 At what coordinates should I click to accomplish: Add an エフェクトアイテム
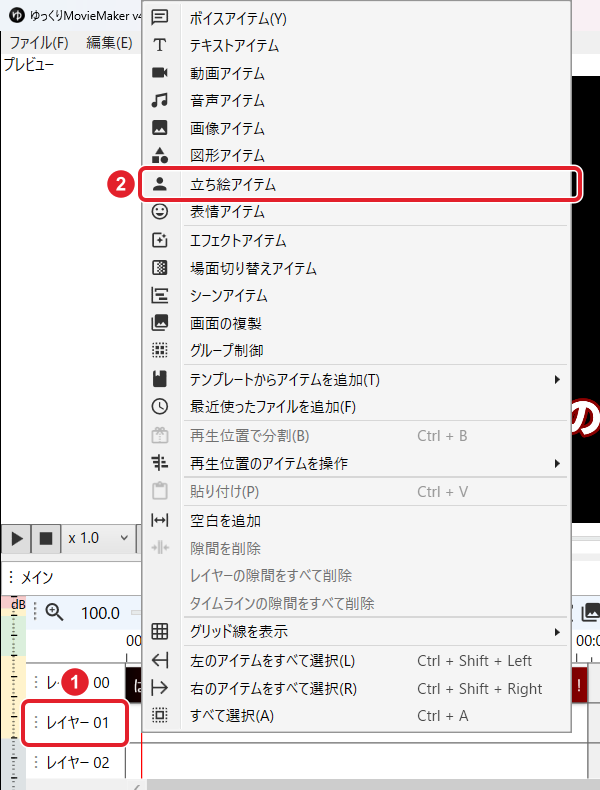pos(356,241)
